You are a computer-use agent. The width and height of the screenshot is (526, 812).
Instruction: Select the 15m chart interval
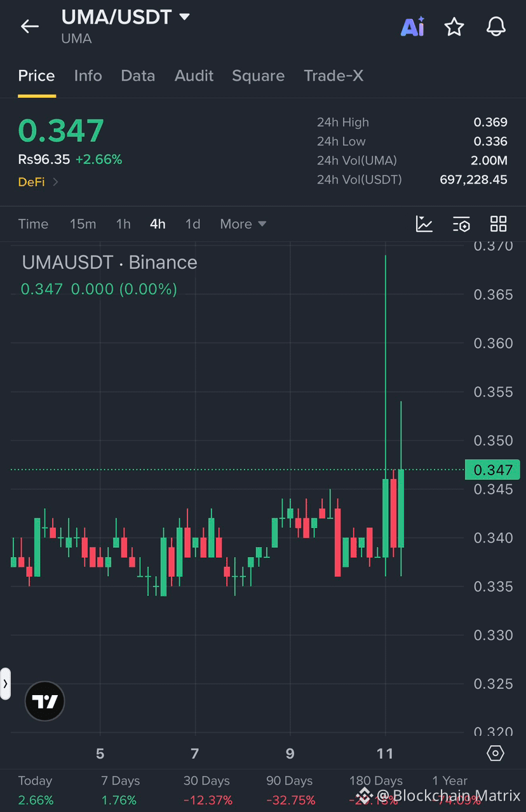click(83, 224)
